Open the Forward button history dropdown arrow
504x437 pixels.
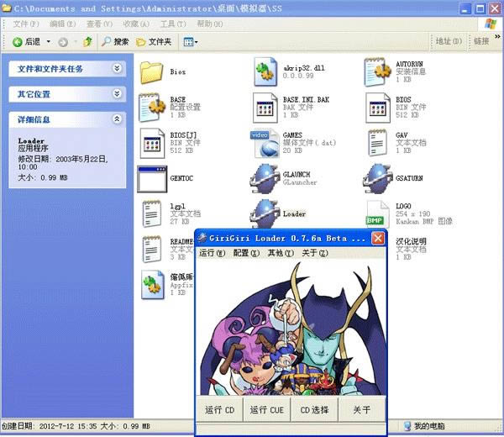[76, 42]
